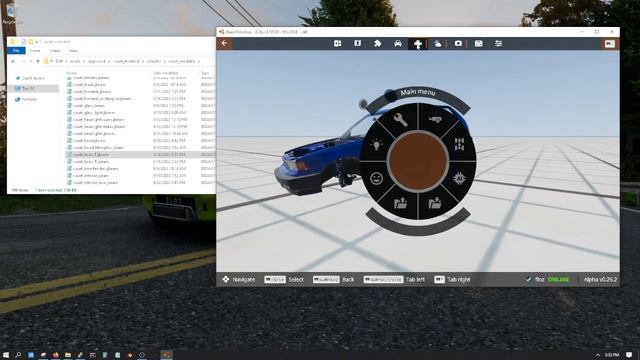Select the lightbulb lights segment in radial menu
This screenshot has width=640, height=360.
[376, 144]
